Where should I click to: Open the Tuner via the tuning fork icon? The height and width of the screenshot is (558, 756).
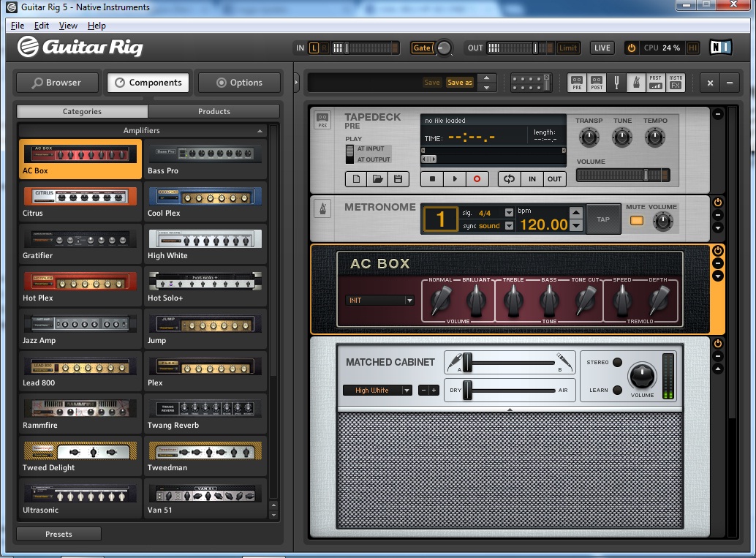click(616, 83)
